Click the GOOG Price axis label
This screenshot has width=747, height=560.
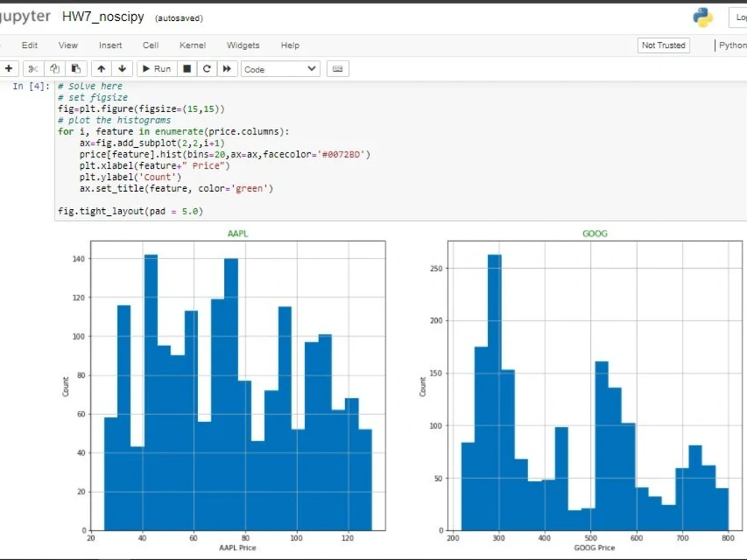pyautogui.click(x=594, y=547)
